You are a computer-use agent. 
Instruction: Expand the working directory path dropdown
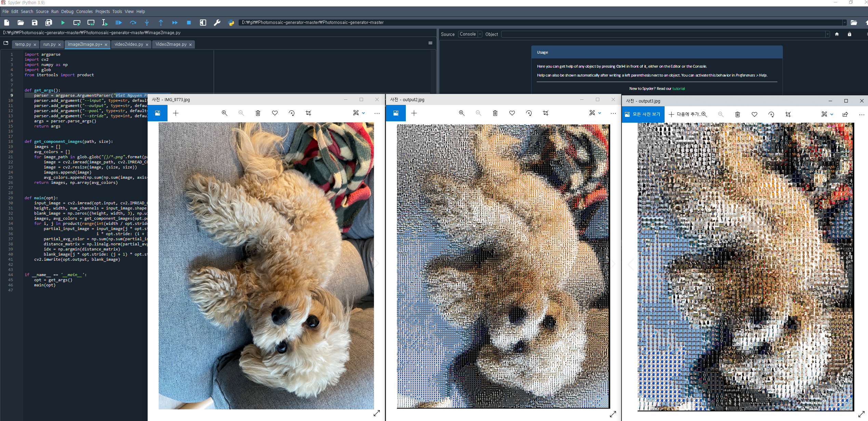844,23
